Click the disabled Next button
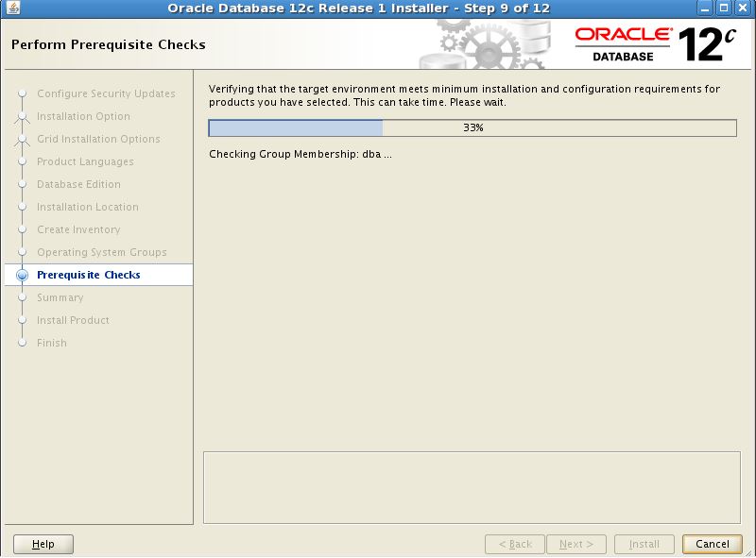The width and height of the screenshot is (756, 558). 576,544
